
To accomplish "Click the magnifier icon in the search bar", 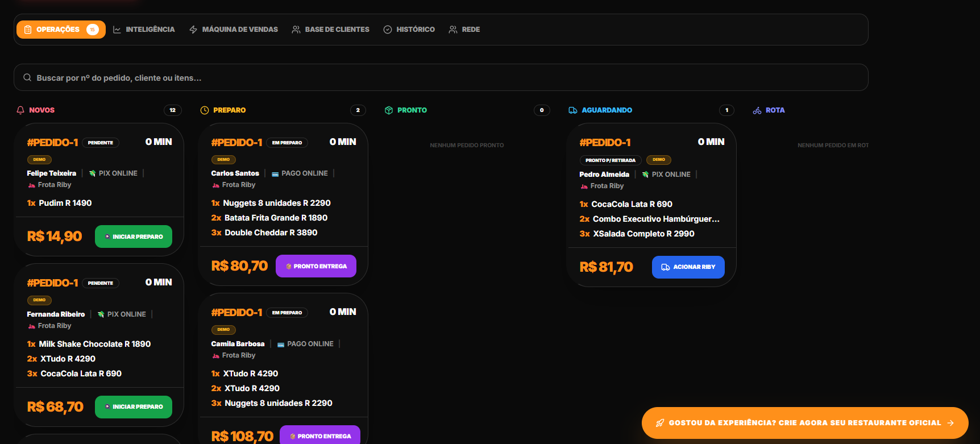I will [x=27, y=77].
